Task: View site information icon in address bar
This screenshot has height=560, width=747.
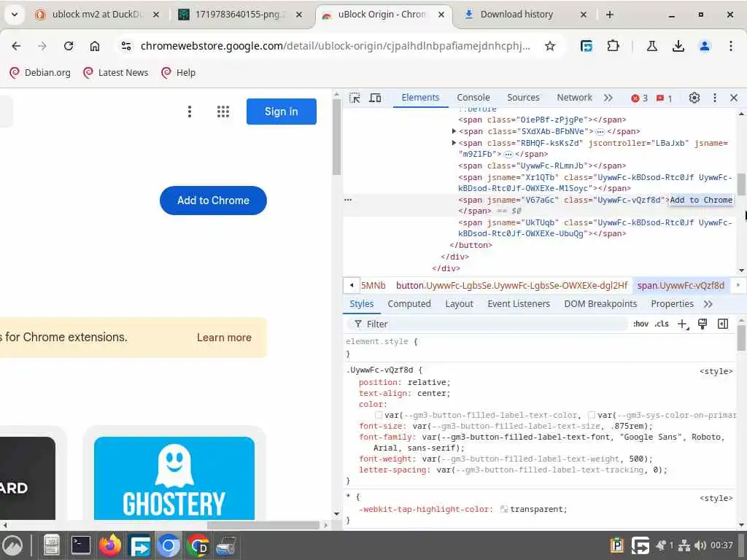Action: click(x=126, y=46)
